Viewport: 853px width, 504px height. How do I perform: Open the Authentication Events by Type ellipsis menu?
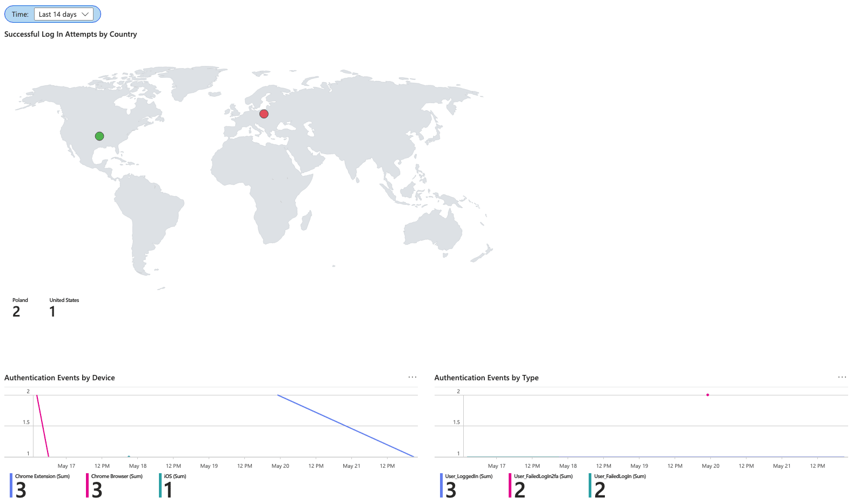click(x=842, y=377)
